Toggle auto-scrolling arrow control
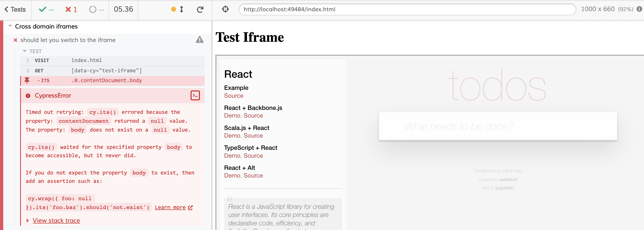The image size is (644, 230). click(182, 10)
